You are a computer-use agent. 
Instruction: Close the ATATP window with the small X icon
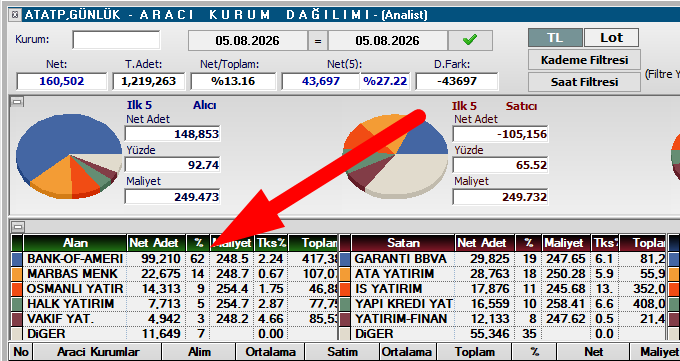(x=16, y=15)
